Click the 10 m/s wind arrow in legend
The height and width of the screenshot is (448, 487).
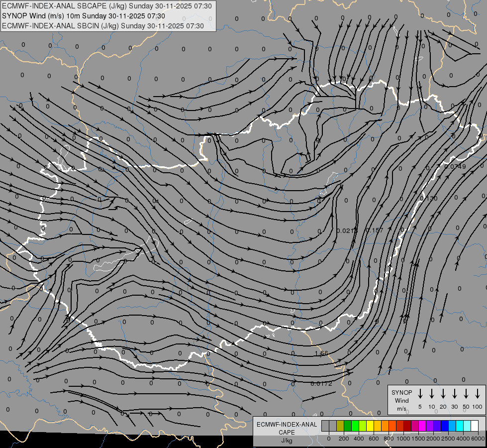click(x=431, y=393)
